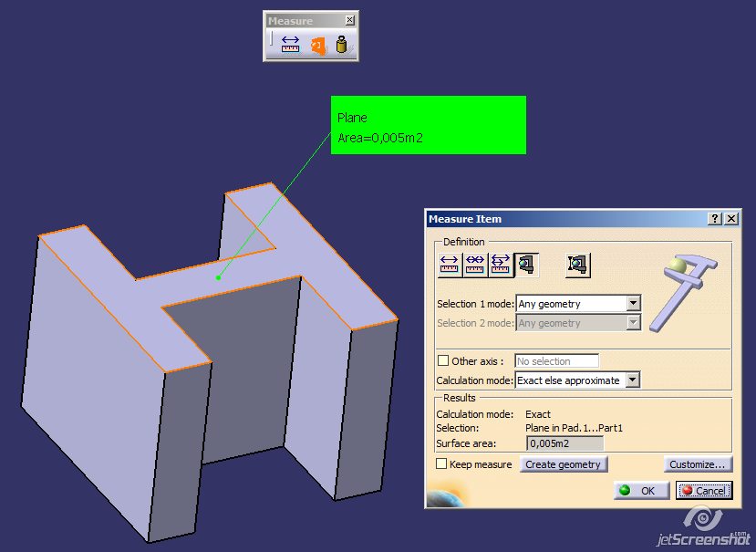Close the floating Measure toolbar
Viewport: 756px width, 552px height.
pos(350,20)
